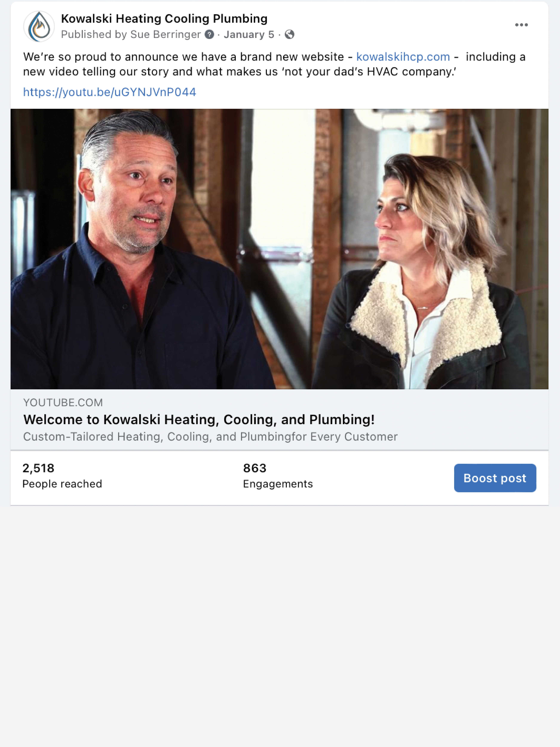Screen dimensions: 560x747
Task: Click the globe public audience icon
Action: [289, 35]
